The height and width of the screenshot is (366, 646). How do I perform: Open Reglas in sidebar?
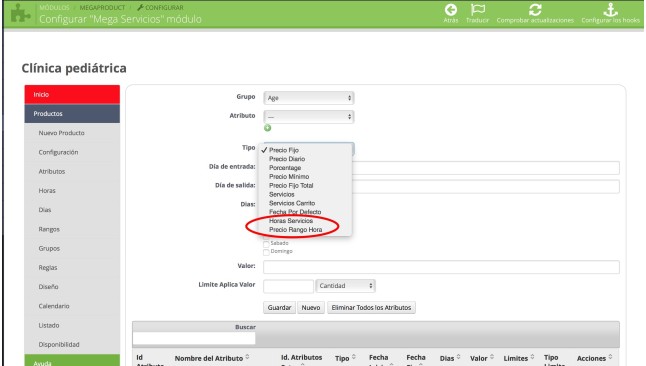pyautogui.click(x=72, y=267)
